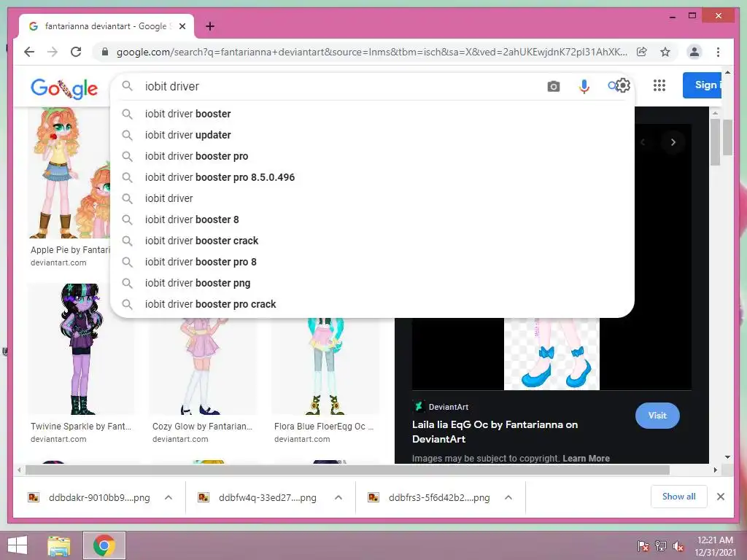
Task: Open Flora Blue FloerEqg image thumbnail
Action: pos(325,366)
